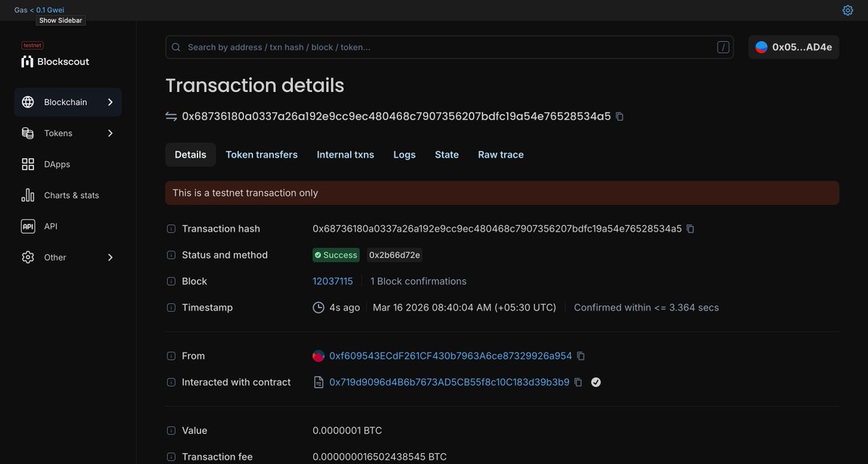Open the Logs tab
The image size is (868, 464).
[x=404, y=155]
